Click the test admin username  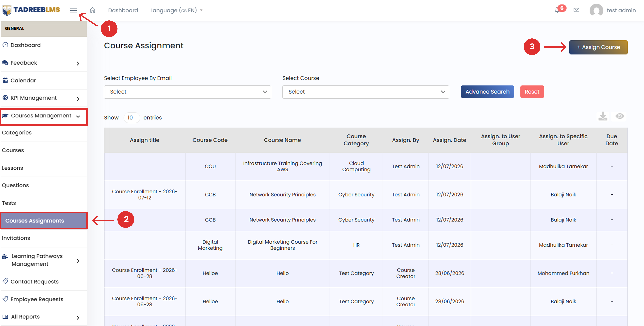coord(621,10)
